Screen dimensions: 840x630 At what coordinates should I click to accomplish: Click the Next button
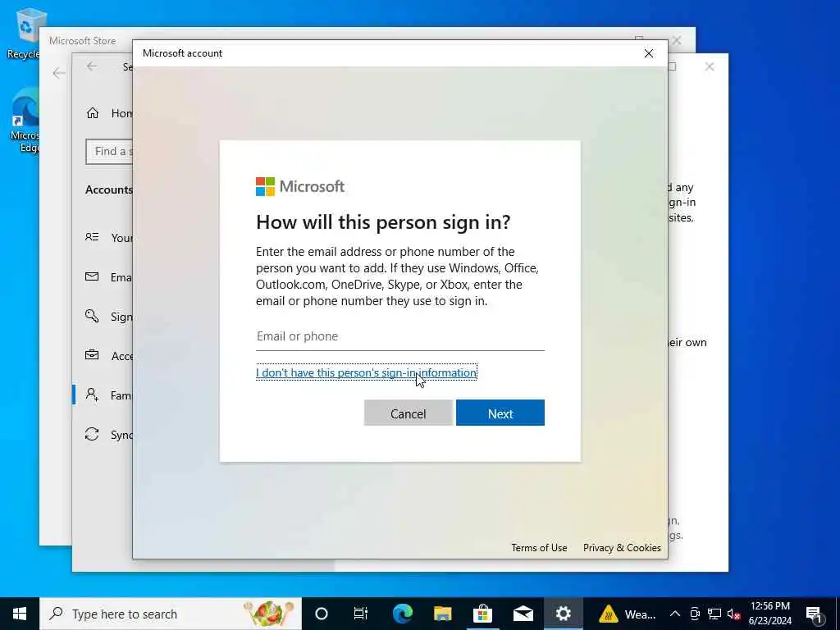point(500,413)
